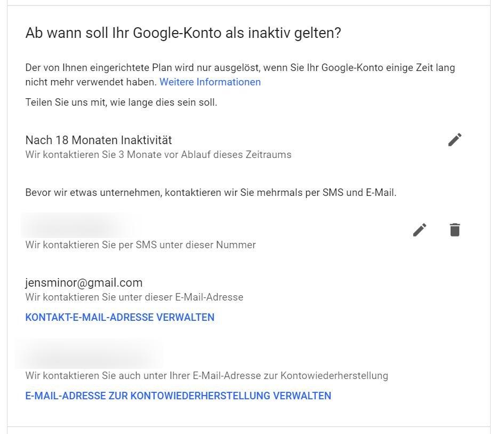This screenshot has height=434, width=504.
Task: Click the jensminor@gmail.com email address
Action: [x=84, y=283]
